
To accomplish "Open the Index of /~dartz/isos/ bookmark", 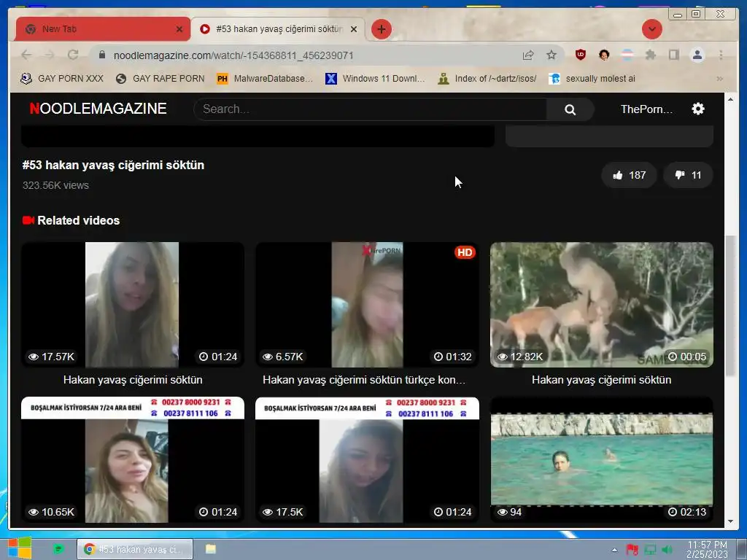I will tap(487, 79).
